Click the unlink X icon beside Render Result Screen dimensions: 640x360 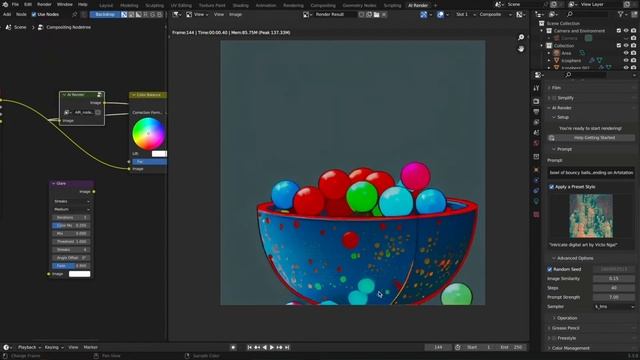click(384, 14)
